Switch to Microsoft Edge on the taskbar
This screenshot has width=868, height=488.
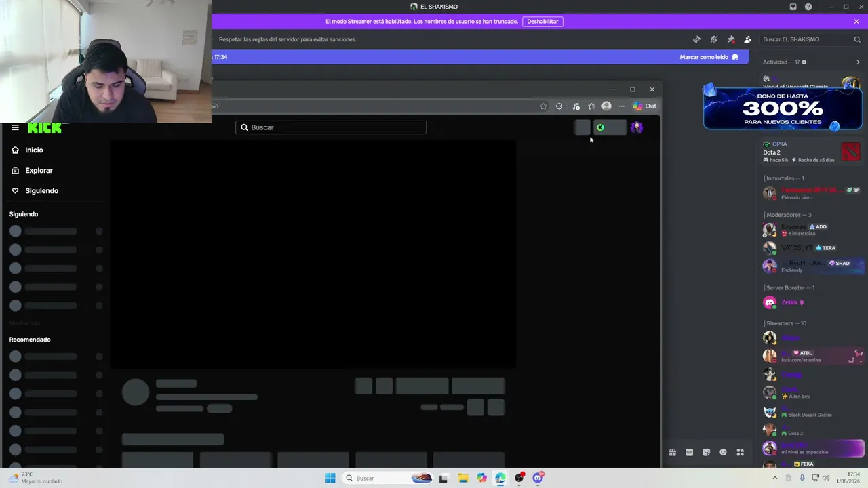click(500, 478)
